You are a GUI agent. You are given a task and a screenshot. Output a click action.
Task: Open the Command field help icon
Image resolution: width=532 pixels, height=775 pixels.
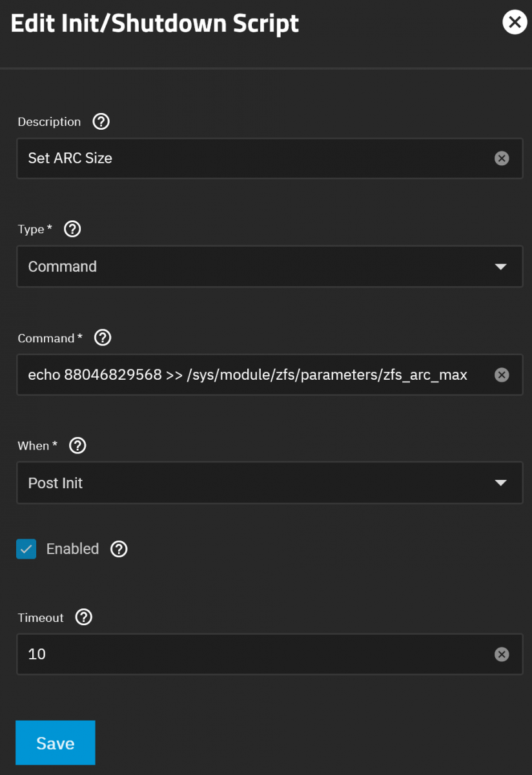[x=103, y=338]
